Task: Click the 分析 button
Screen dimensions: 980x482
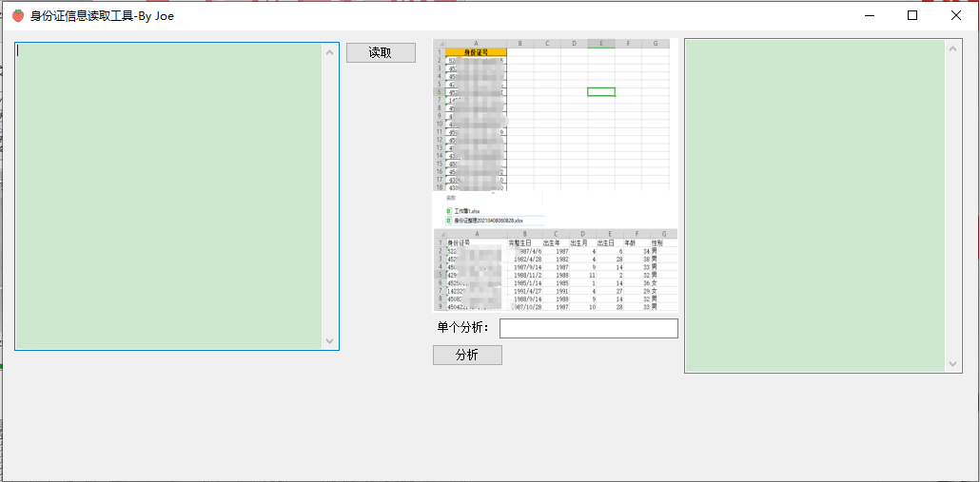Action: tap(467, 355)
